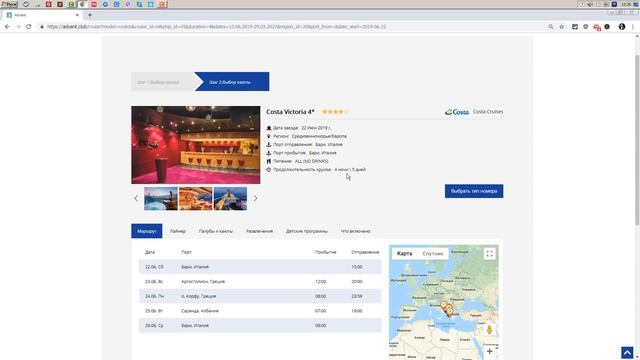Switch to the Развлечения tab
The width and height of the screenshot is (640, 360).
coord(259,231)
